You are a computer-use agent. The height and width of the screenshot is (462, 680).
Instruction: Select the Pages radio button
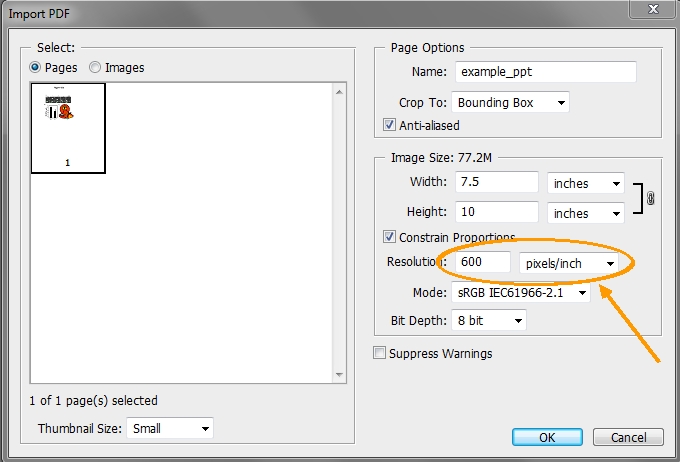tap(37, 67)
